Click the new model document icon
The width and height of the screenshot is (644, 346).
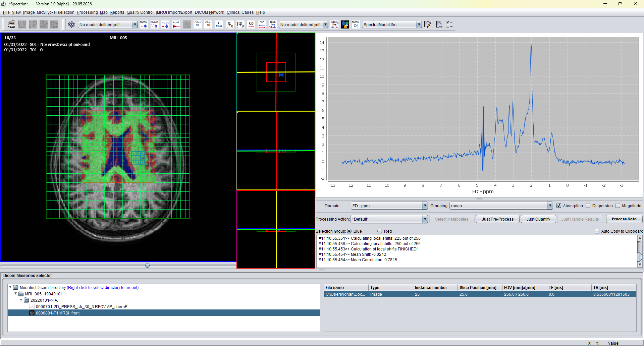click(439, 24)
